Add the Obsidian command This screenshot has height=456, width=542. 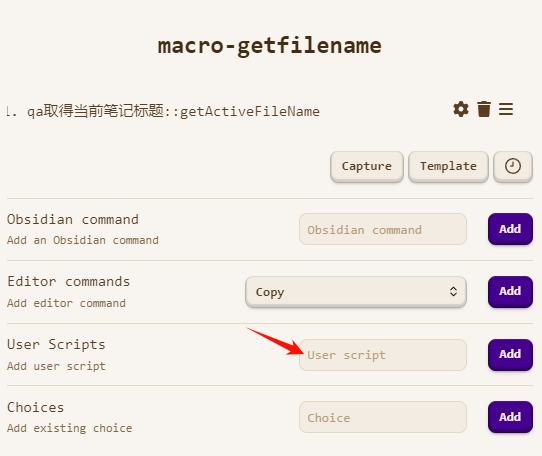coord(510,229)
